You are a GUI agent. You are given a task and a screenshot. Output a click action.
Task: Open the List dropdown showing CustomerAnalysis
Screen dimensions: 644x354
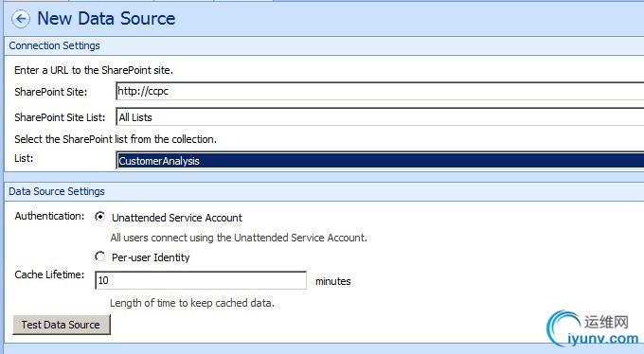click(380, 160)
